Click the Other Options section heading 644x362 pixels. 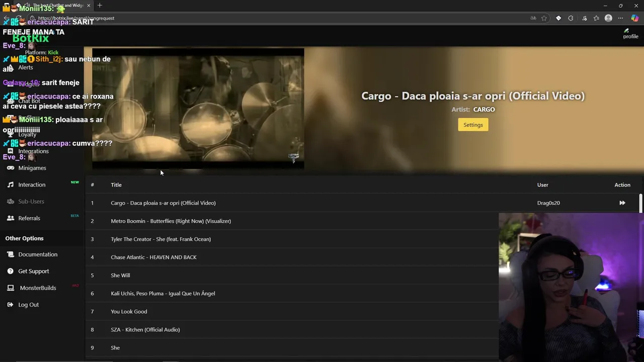[x=24, y=238]
